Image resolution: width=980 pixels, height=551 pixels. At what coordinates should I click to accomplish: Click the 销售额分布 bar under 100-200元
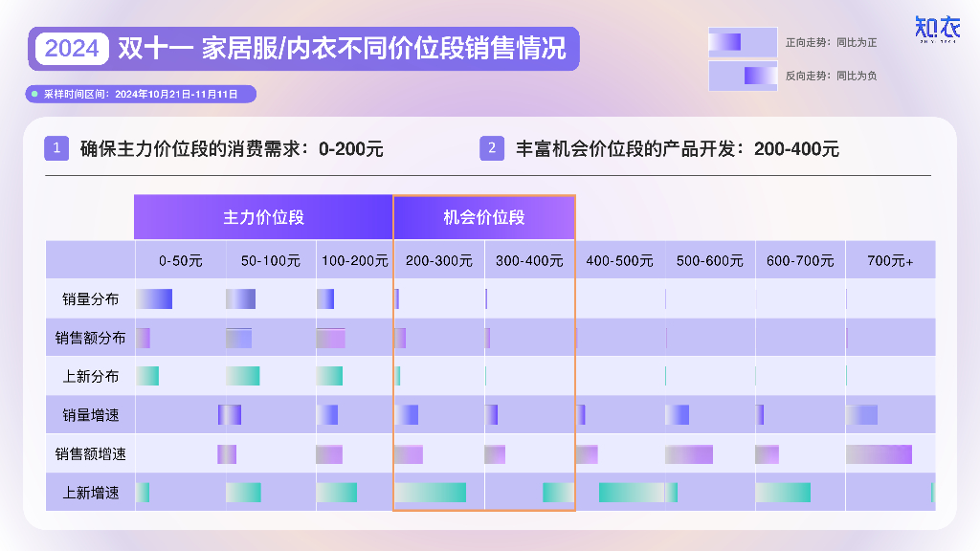[330, 338]
